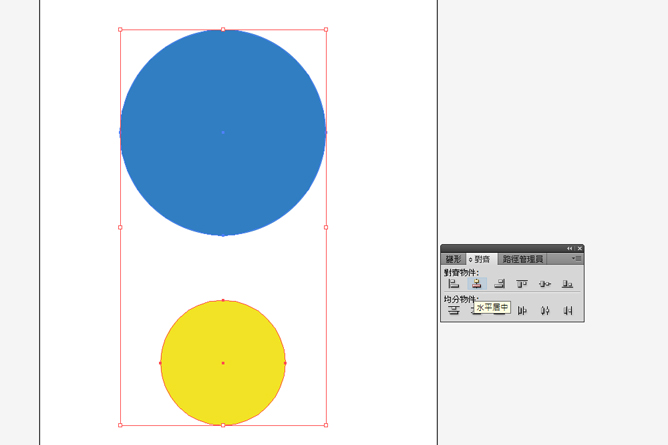The width and height of the screenshot is (668, 445).
Task: Click the horizontal align center icon
Action: (477, 284)
